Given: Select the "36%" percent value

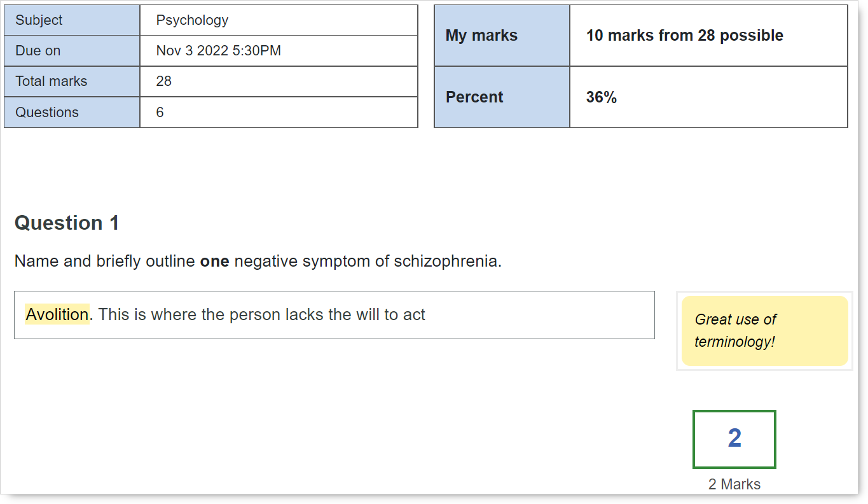Looking at the screenshot, I should pyautogui.click(x=602, y=97).
